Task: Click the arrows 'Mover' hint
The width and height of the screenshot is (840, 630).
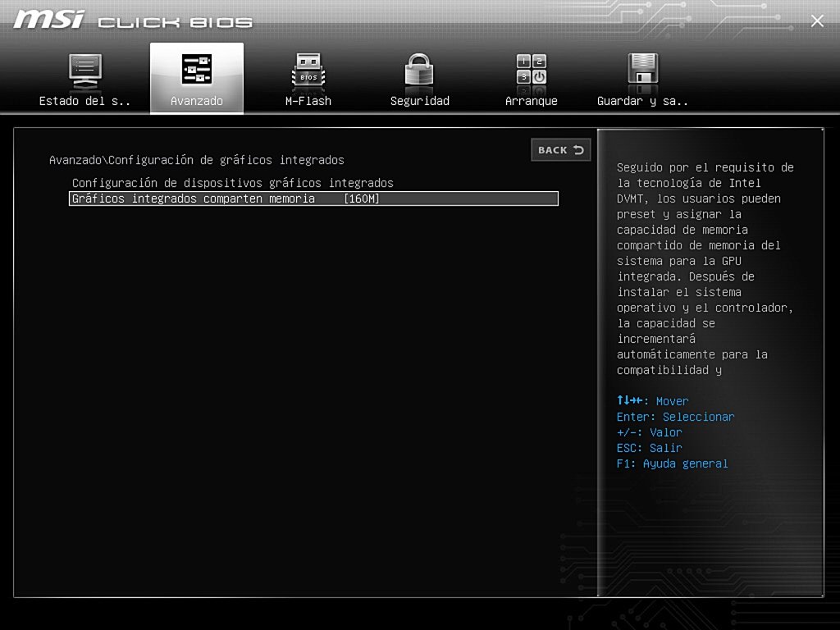Action: 652,400
